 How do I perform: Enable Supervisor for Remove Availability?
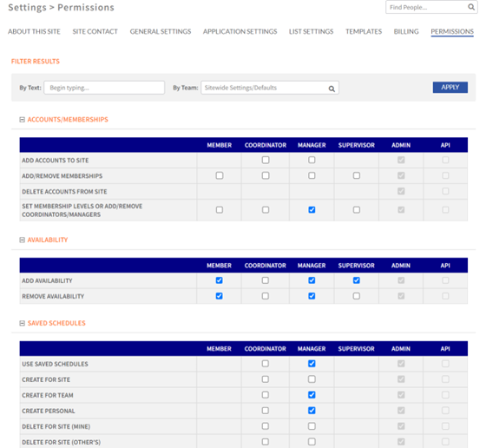(357, 296)
